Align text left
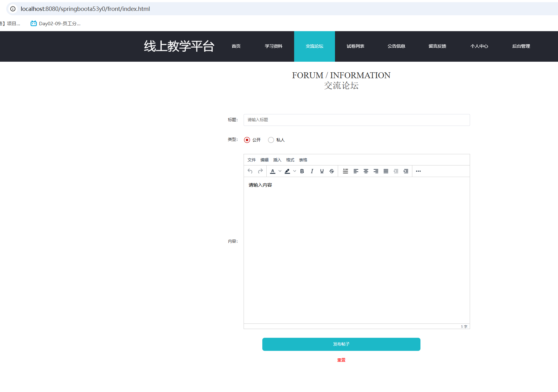 [356, 171]
